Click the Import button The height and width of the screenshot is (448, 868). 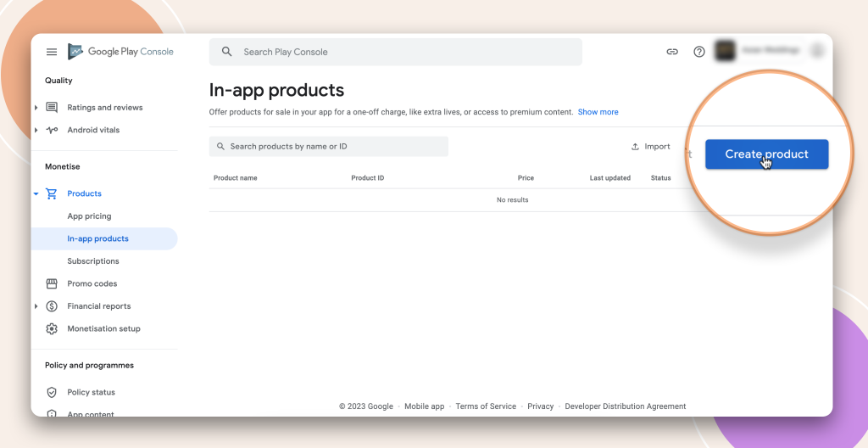(651, 147)
